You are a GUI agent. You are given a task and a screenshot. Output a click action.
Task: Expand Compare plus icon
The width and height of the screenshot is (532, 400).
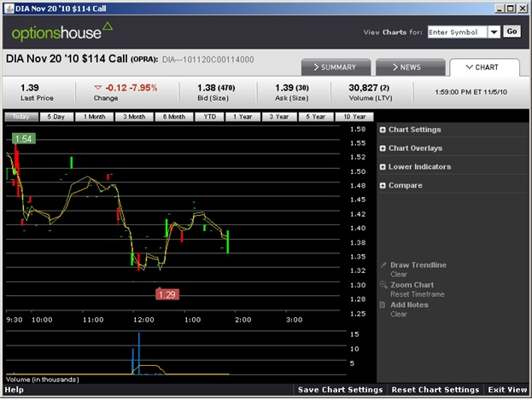383,185
